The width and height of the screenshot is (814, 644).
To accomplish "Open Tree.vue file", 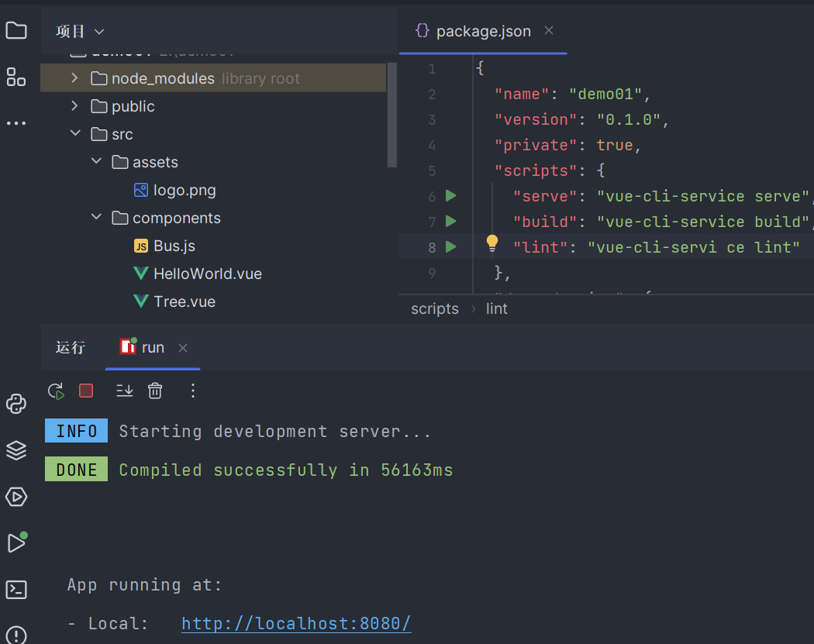I will [x=185, y=301].
